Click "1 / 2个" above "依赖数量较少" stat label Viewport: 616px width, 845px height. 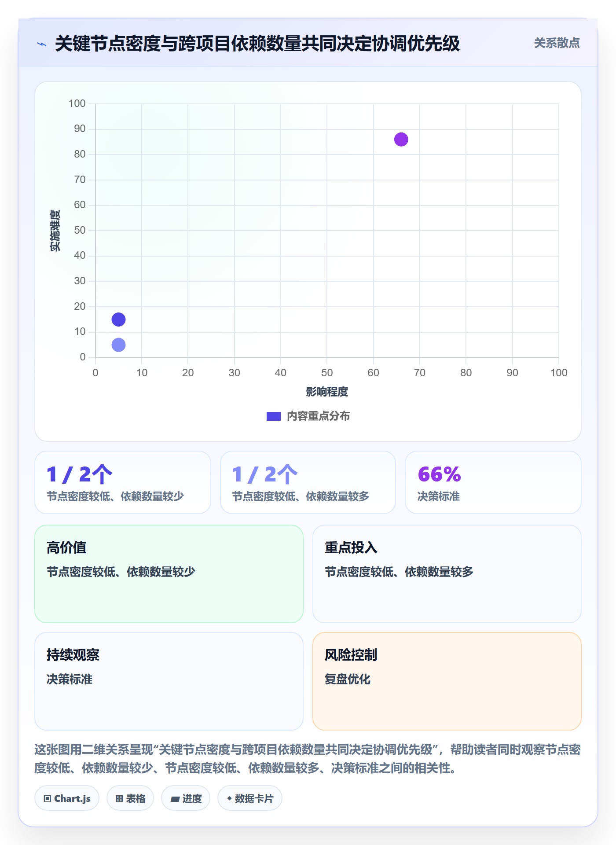pos(80,474)
